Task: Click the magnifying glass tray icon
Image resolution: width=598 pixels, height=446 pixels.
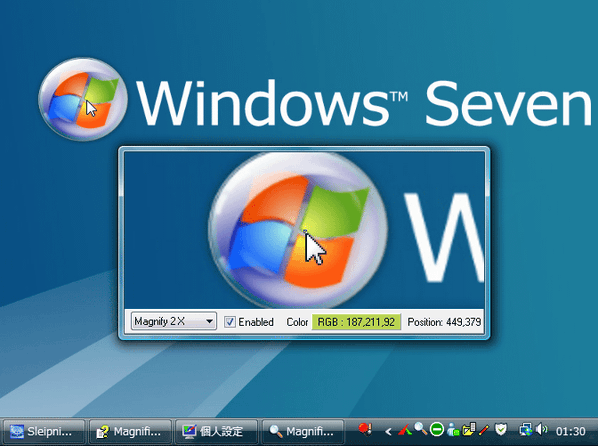Action: point(421,429)
